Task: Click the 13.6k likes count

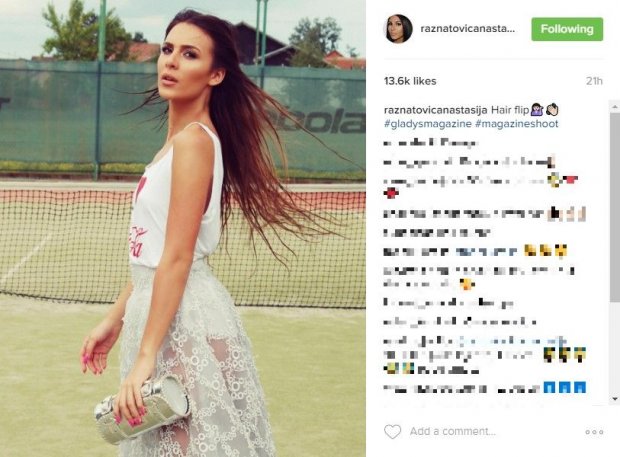Action: coord(410,81)
